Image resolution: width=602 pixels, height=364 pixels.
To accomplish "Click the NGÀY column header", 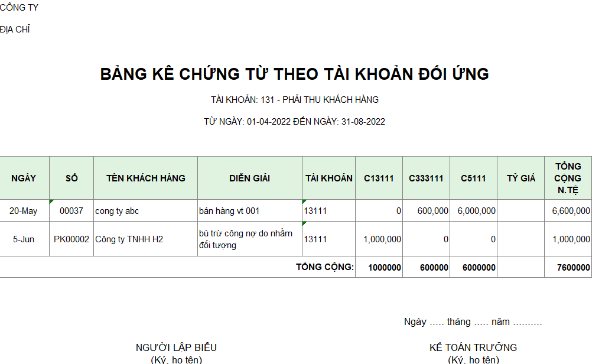I will [24, 178].
